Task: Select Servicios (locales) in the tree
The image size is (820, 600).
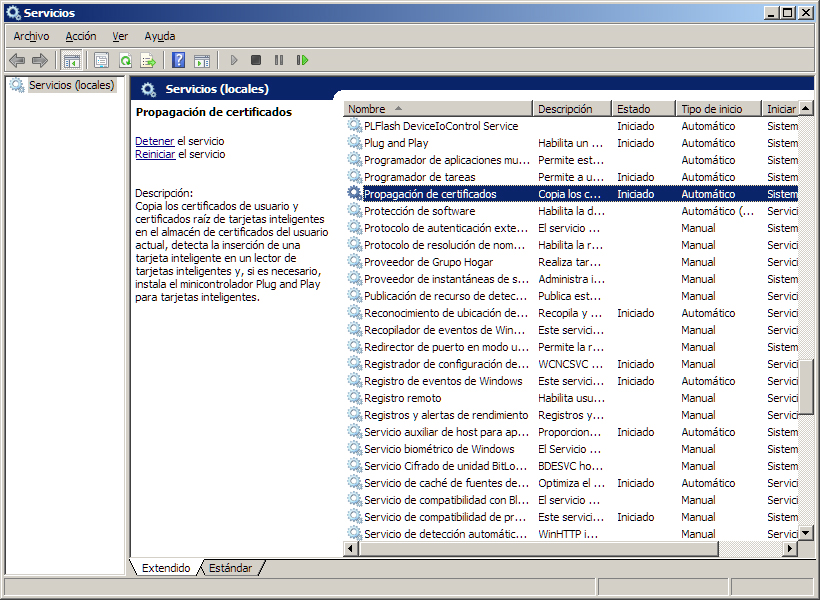Action: pyautogui.click(x=71, y=86)
